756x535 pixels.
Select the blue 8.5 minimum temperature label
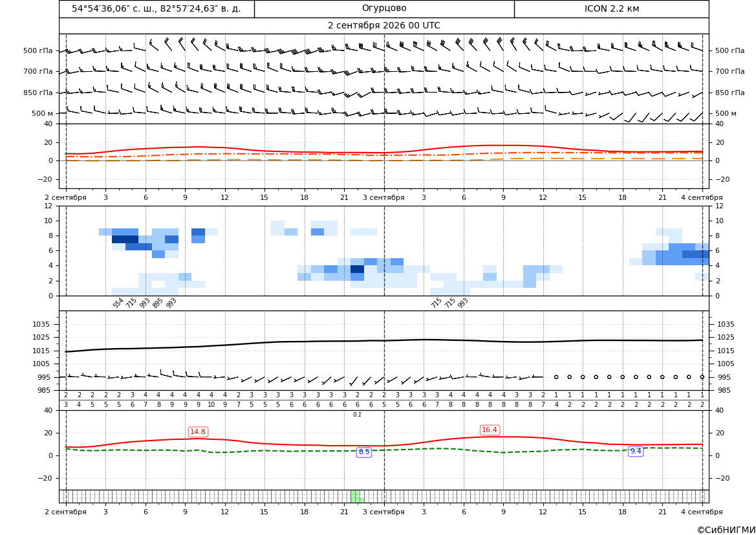tap(364, 452)
